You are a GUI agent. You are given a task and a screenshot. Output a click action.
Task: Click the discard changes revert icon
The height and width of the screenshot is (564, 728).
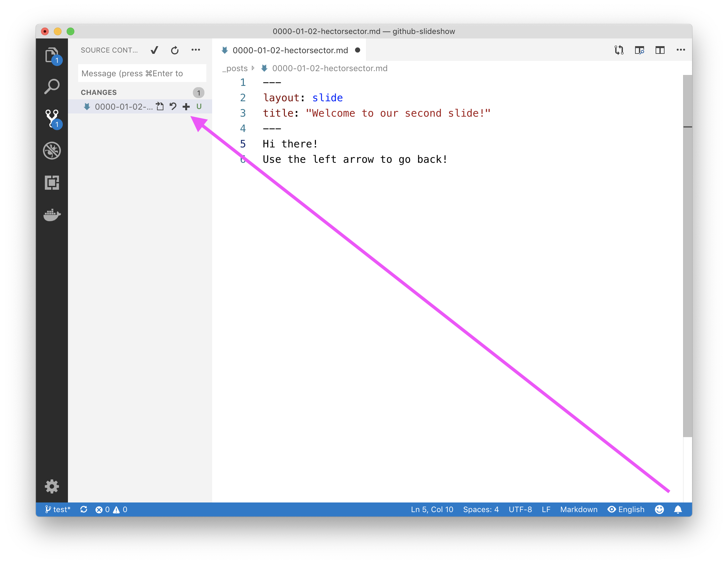click(x=173, y=106)
